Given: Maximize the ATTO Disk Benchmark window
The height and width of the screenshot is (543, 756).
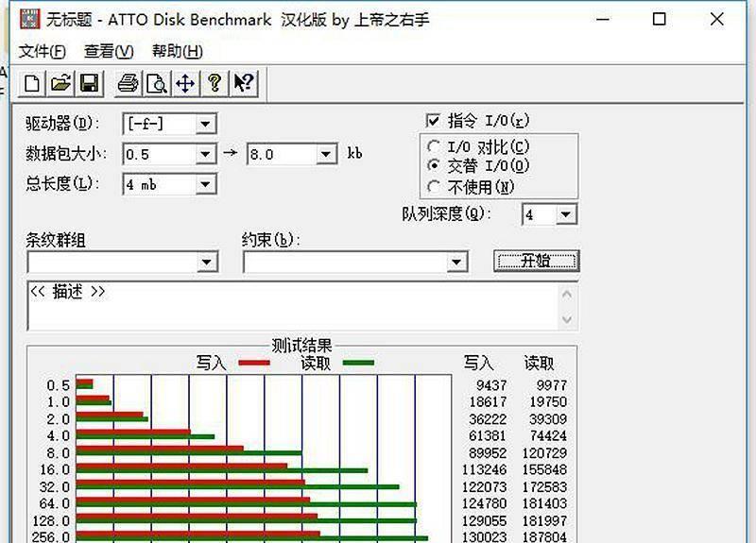Looking at the screenshot, I should click(659, 19).
